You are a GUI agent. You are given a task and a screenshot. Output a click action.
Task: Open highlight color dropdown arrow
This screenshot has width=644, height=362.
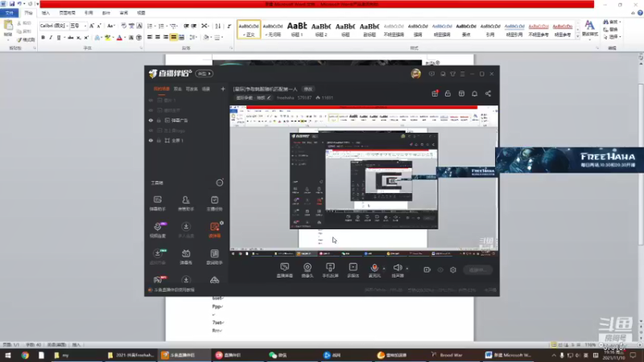(113, 37)
